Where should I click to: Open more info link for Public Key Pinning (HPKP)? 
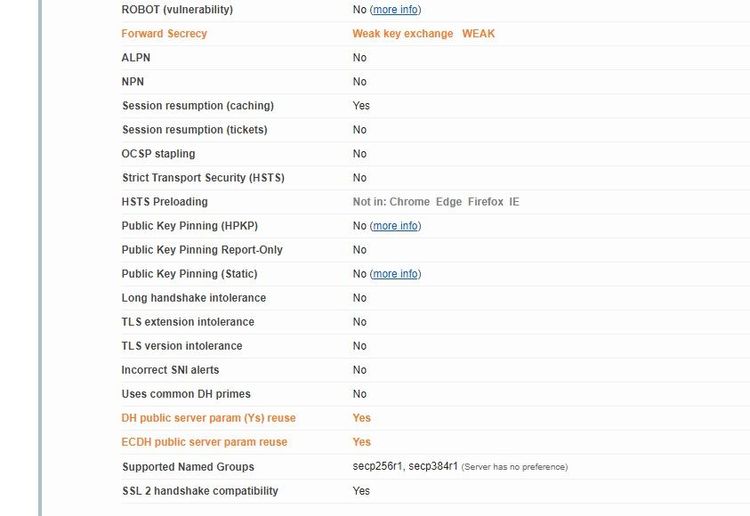click(396, 226)
